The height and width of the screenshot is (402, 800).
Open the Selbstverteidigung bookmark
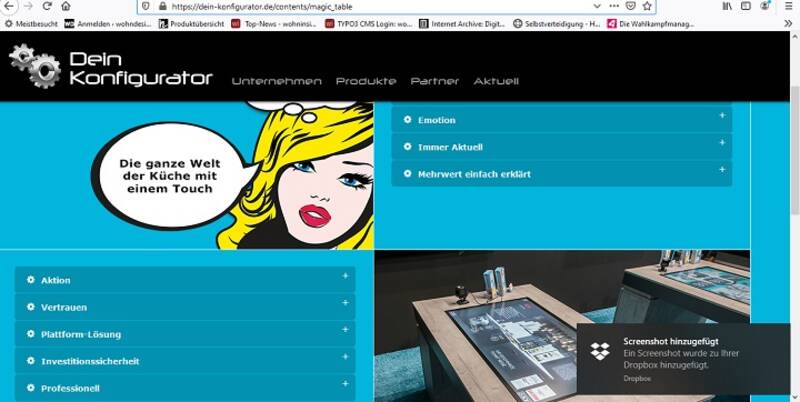[557, 23]
